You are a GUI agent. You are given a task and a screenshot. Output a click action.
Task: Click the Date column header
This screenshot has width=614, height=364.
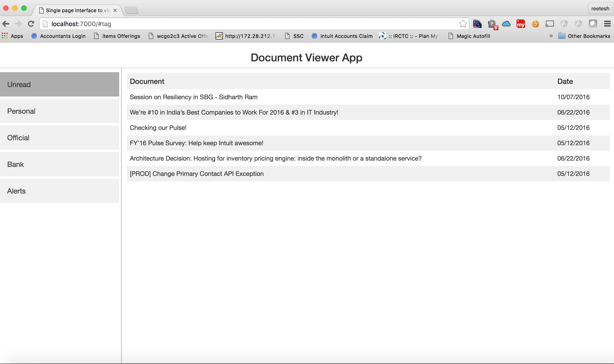coord(565,81)
